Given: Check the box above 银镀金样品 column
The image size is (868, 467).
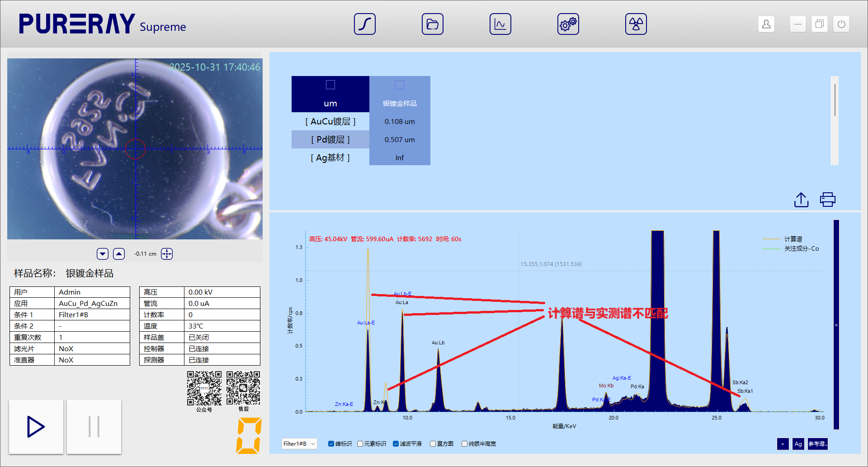Looking at the screenshot, I should [x=400, y=85].
